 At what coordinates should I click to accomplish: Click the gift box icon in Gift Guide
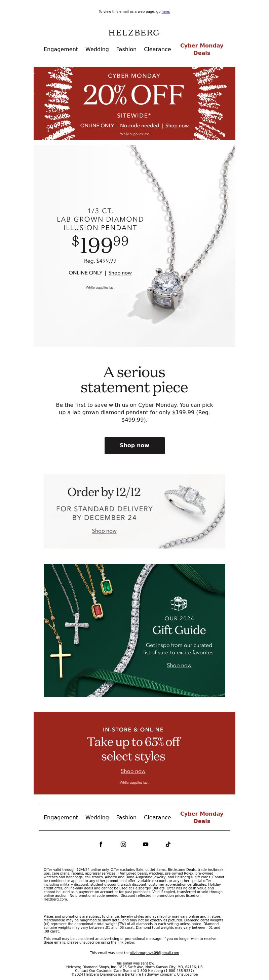(179, 603)
